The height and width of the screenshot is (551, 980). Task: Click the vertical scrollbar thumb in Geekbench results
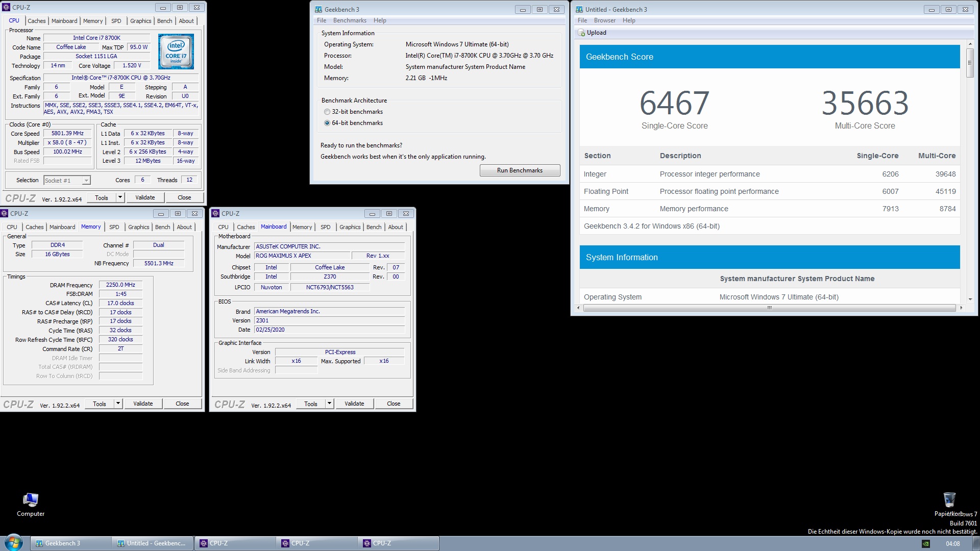click(x=970, y=63)
